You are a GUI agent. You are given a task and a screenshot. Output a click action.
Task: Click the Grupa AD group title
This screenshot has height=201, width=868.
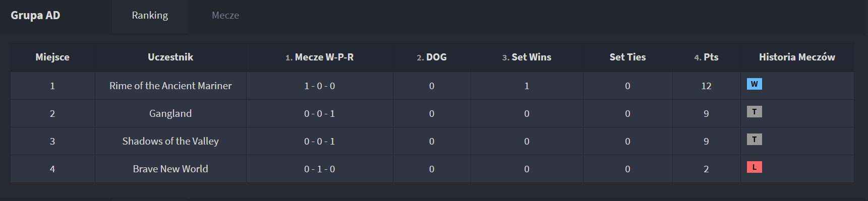pos(35,15)
